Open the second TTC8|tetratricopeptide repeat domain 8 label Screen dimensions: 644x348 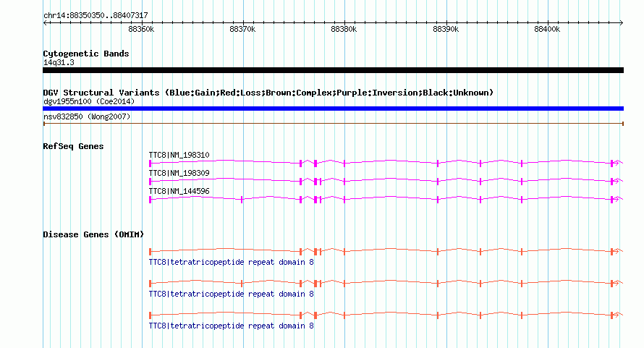232,294
